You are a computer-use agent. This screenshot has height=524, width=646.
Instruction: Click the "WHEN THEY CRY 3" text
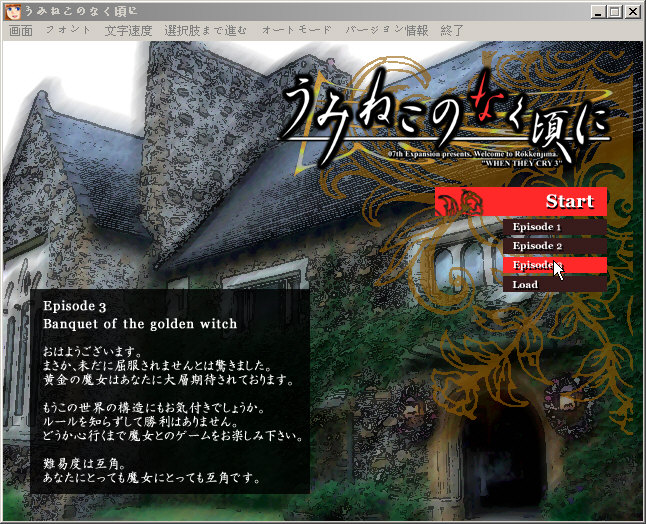click(524, 163)
